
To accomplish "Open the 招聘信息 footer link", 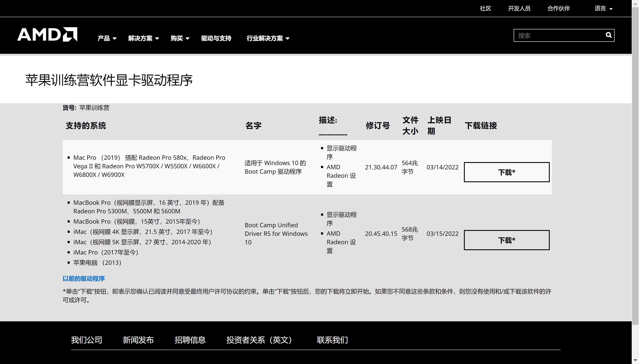I will pyautogui.click(x=190, y=340).
